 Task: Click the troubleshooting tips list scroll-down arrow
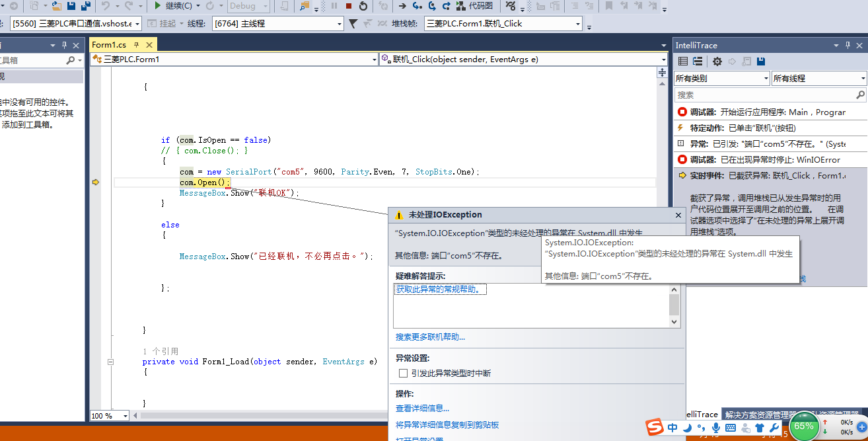click(x=674, y=322)
